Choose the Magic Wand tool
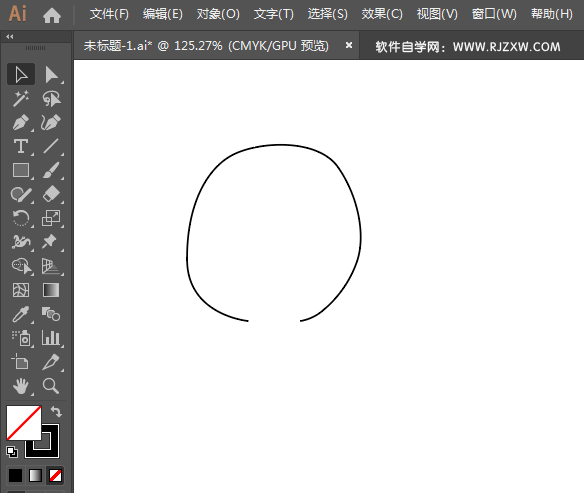 (21, 99)
